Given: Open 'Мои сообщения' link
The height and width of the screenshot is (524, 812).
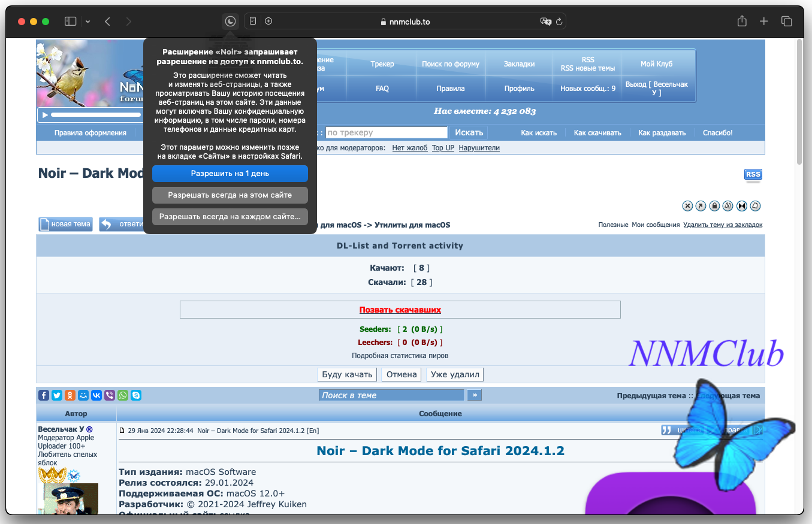Looking at the screenshot, I should (x=656, y=225).
